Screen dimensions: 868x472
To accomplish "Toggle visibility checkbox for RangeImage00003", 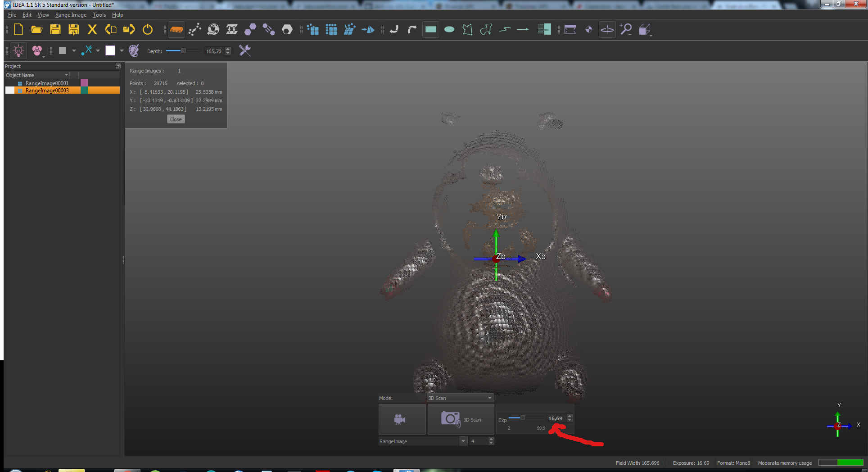I will [10, 91].
